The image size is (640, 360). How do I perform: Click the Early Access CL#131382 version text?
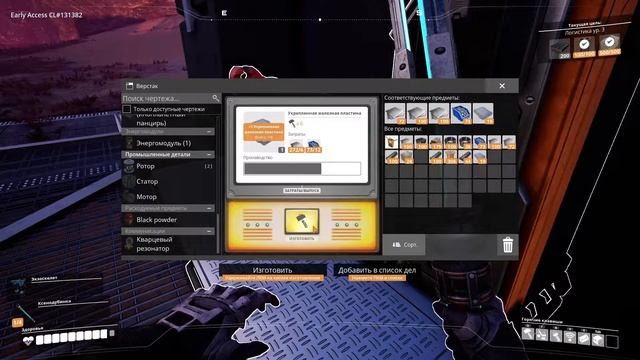46,15
